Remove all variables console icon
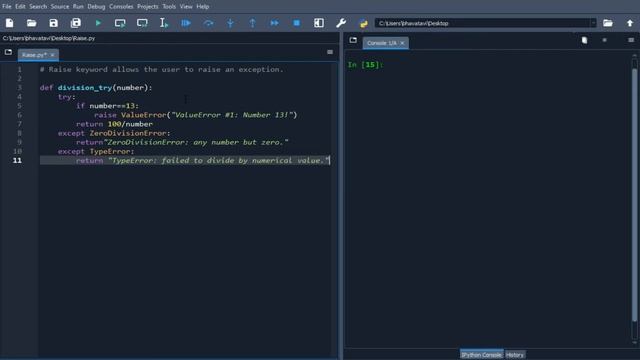 pyautogui.click(x=584, y=40)
